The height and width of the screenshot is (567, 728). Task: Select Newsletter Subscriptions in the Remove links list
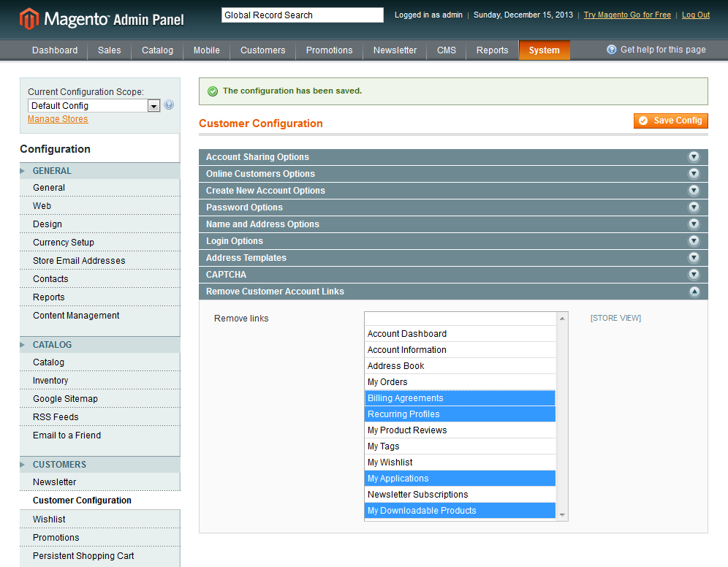460,495
